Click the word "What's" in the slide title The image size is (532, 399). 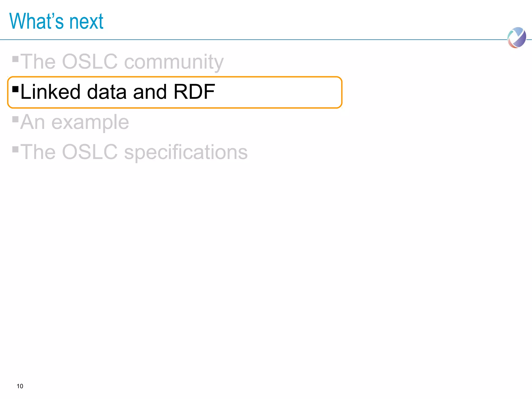tap(36, 21)
